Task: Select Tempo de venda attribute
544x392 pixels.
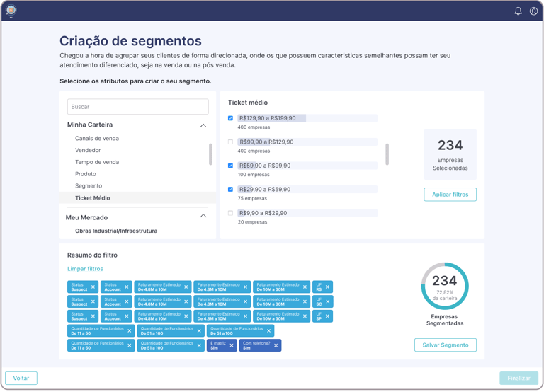Action: [x=97, y=162]
